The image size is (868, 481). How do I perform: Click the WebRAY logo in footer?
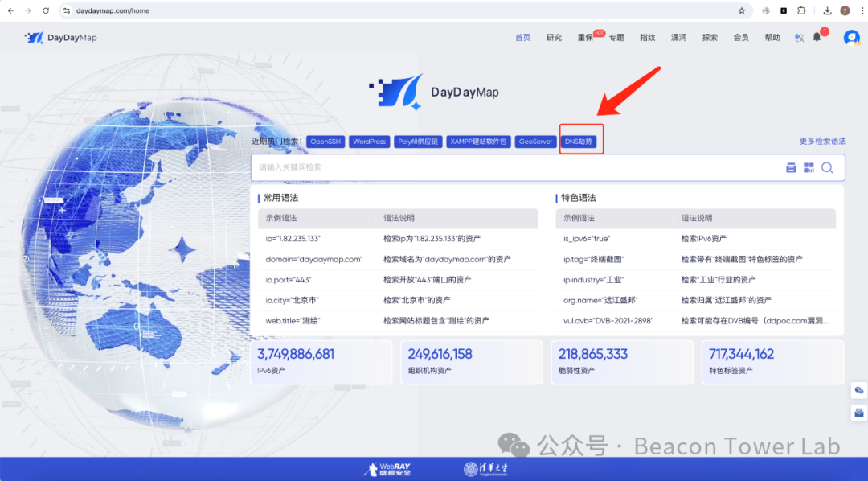tap(387, 469)
